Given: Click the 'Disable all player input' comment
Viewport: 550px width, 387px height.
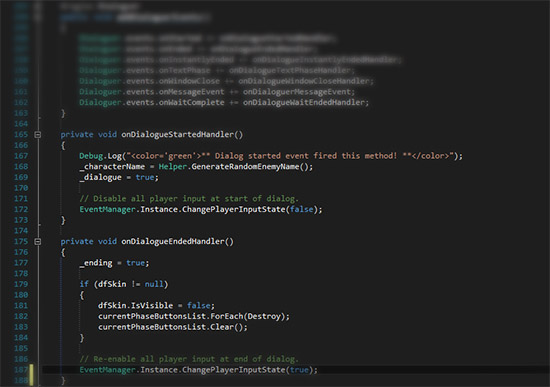Looking at the screenshot, I should click(x=189, y=199).
